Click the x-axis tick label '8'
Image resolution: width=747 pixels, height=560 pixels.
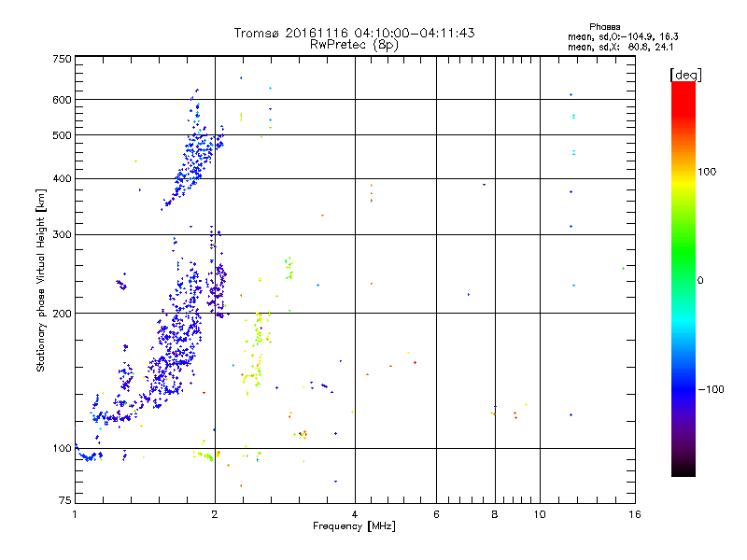click(x=495, y=514)
